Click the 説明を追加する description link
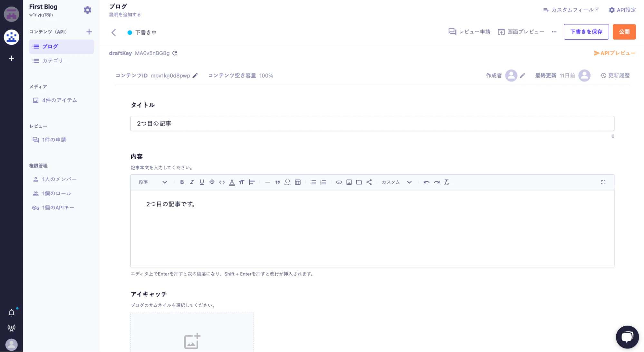Viewport: 644px width, 352px height. coord(125,15)
